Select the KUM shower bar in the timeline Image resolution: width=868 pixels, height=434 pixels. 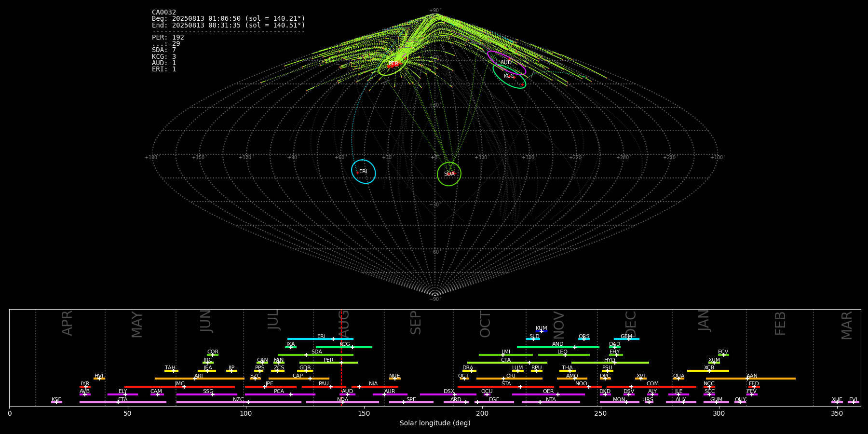[x=542, y=331]
